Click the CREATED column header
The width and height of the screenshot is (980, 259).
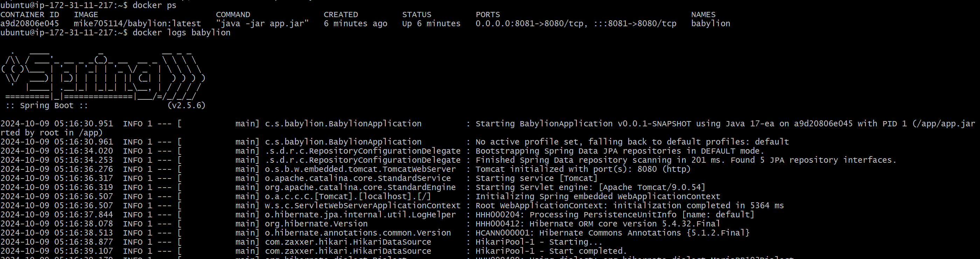click(x=341, y=14)
